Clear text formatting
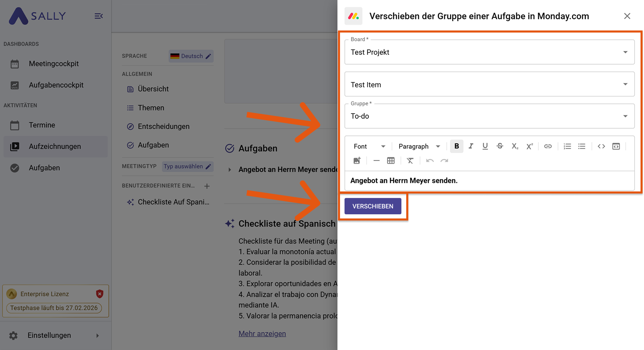This screenshot has width=644, height=350. 410,161
